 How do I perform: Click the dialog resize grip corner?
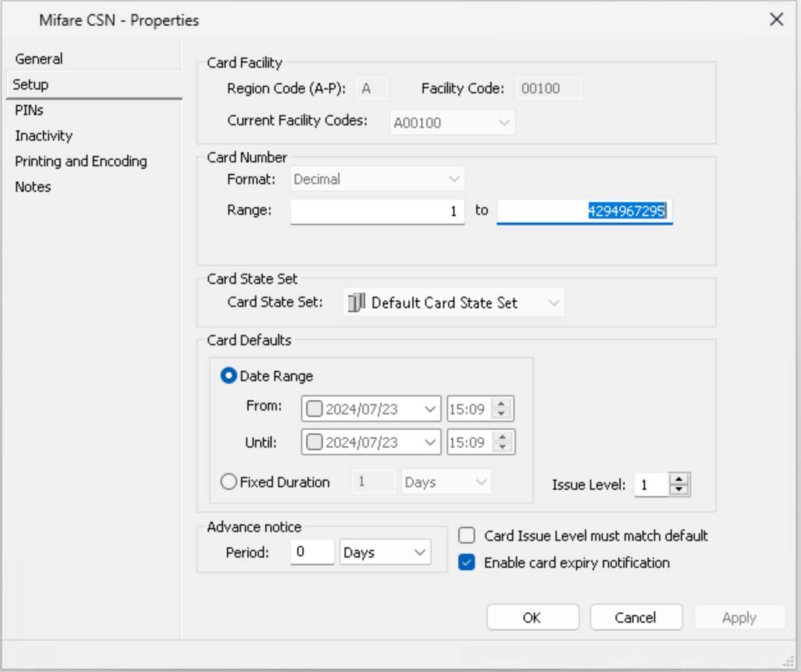pyautogui.click(x=788, y=662)
